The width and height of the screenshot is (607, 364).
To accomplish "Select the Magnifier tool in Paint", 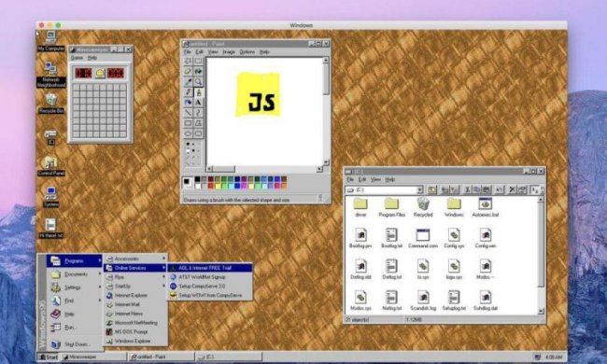I will 198,81.
